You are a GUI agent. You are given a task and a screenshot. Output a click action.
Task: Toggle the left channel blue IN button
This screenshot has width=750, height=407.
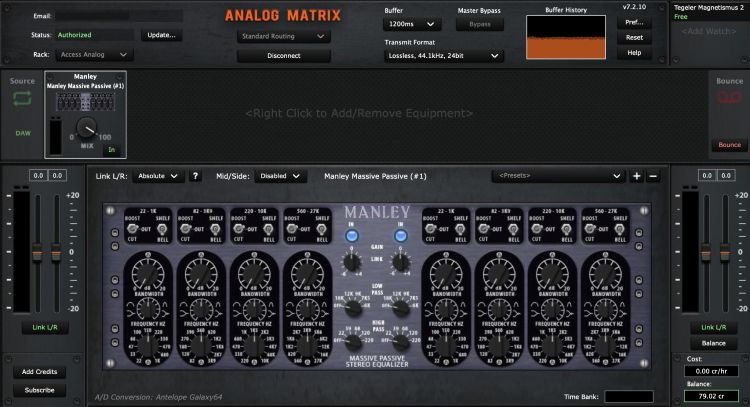[x=352, y=236]
